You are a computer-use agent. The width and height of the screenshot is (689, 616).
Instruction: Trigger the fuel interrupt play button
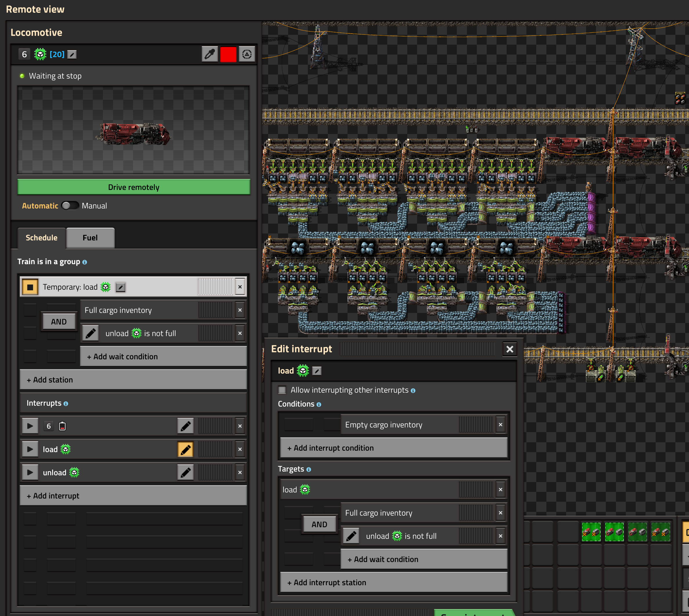(x=30, y=426)
